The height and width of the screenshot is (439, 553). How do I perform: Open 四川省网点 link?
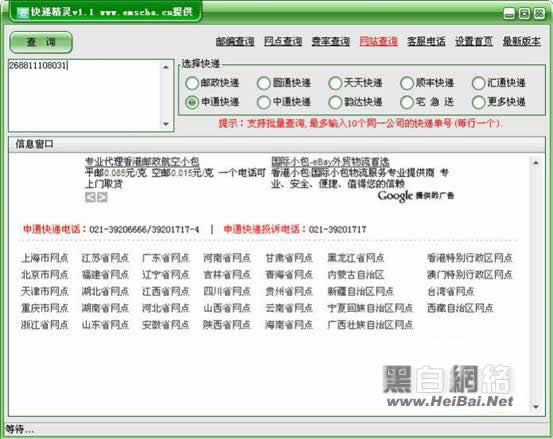pyautogui.click(x=227, y=291)
